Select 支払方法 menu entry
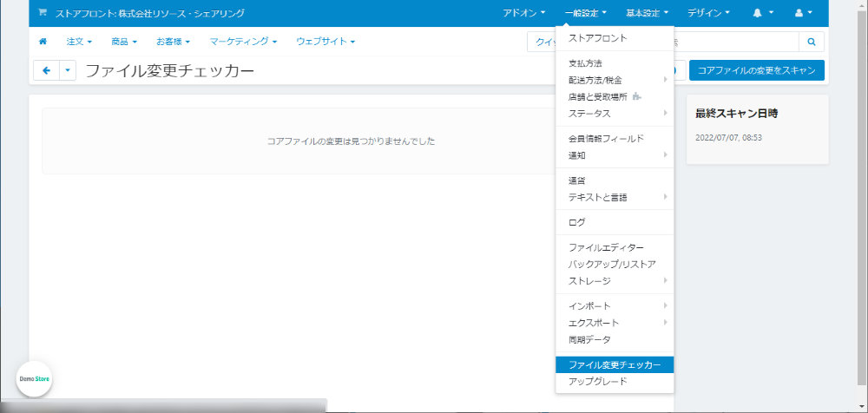 [x=615, y=63]
